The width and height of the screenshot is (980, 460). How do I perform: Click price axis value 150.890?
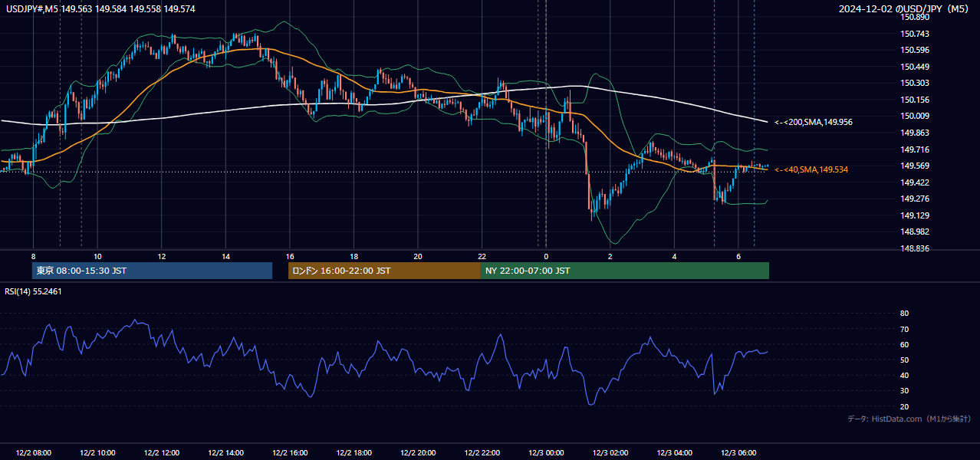point(916,18)
